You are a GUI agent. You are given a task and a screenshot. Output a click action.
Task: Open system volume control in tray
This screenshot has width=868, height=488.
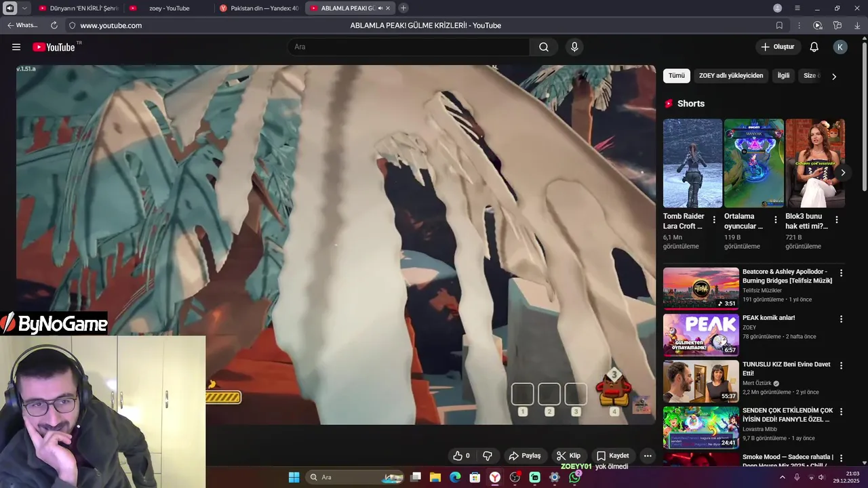coord(821,477)
